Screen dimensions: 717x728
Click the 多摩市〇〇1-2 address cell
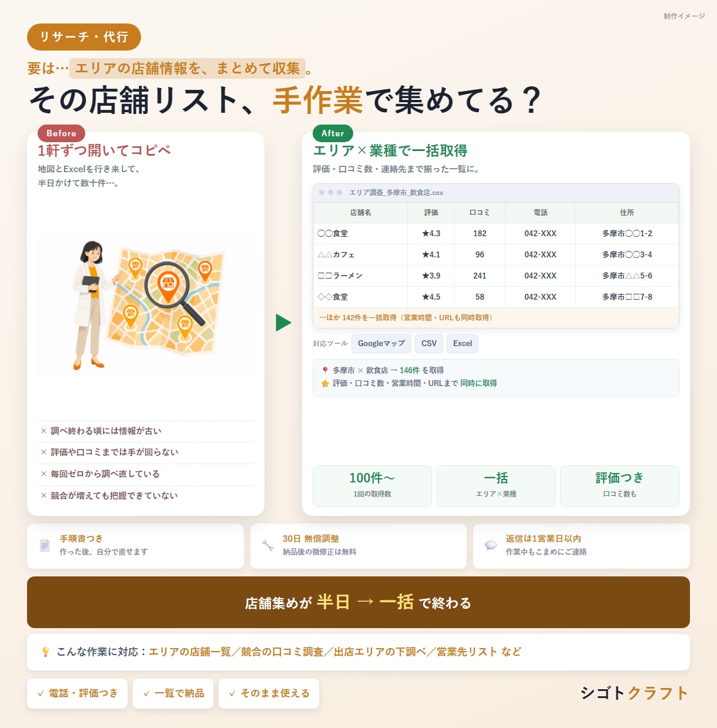click(x=627, y=234)
